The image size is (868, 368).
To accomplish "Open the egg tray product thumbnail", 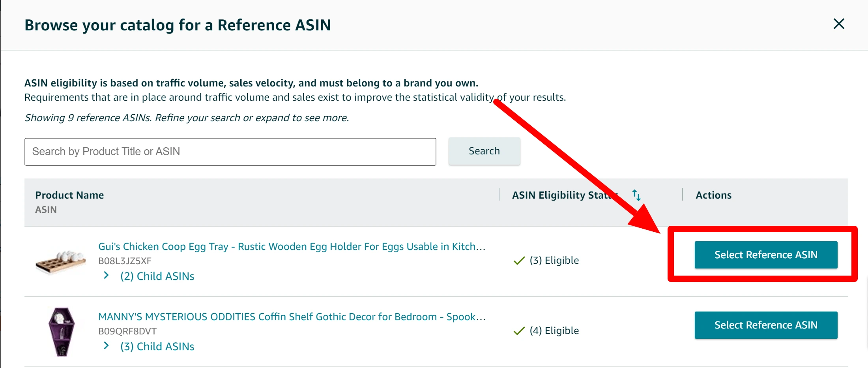I will tap(60, 261).
